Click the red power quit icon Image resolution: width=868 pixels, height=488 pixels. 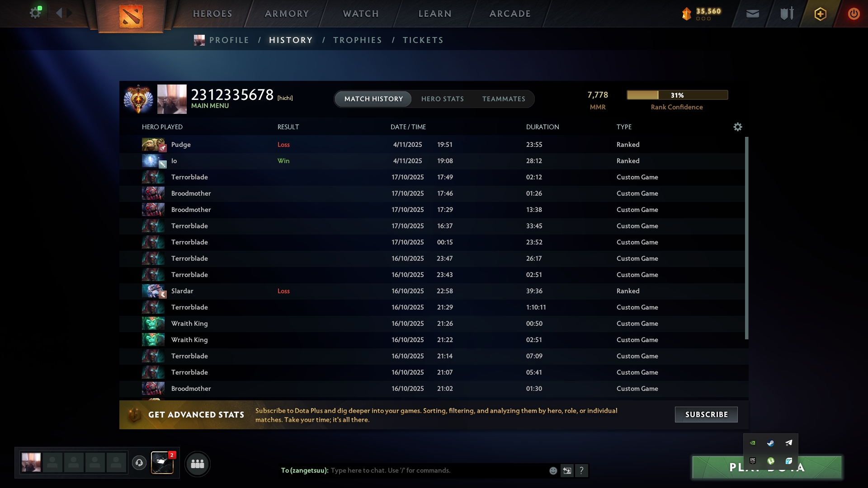(x=854, y=14)
